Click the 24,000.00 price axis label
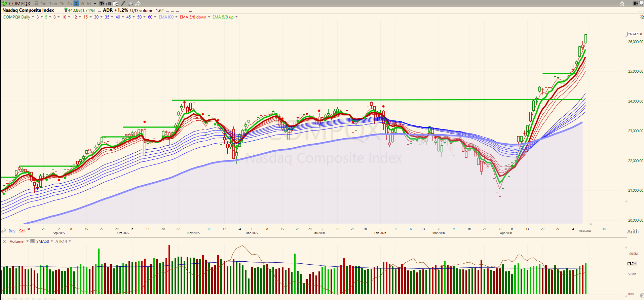The height and width of the screenshot is (300, 644). point(635,101)
